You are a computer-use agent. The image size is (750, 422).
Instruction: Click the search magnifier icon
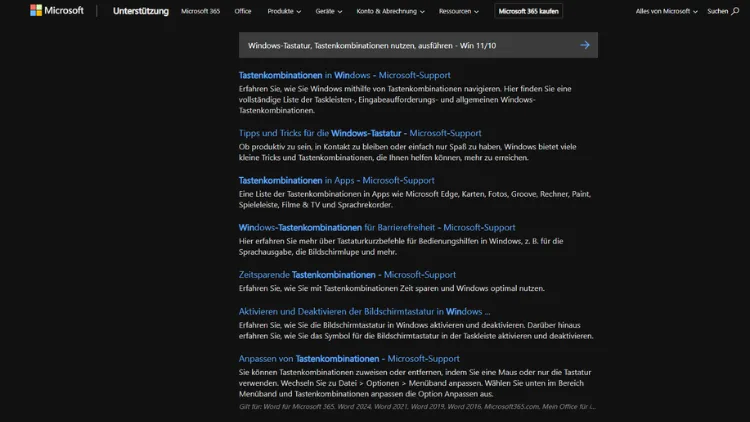click(x=735, y=11)
